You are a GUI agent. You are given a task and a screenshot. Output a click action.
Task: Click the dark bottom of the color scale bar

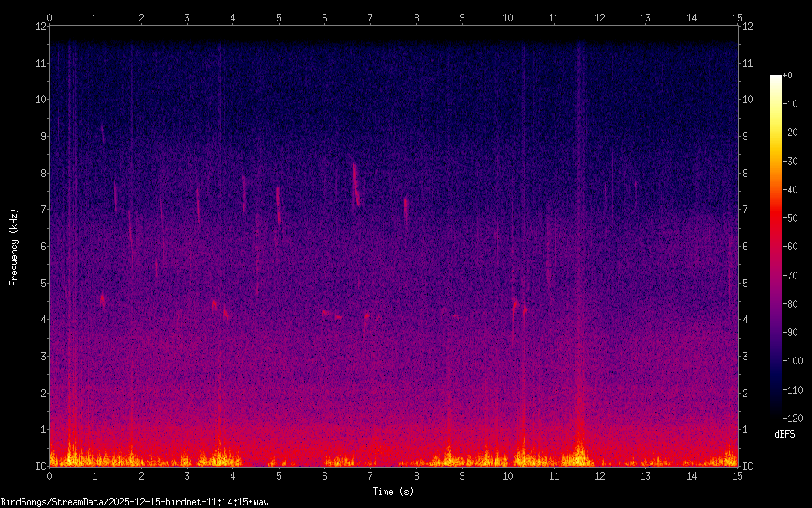coord(776,414)
